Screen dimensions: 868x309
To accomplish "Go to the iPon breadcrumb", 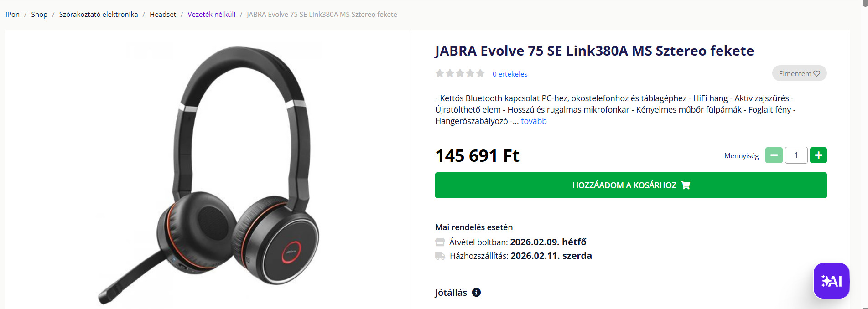I will [12, 15].
